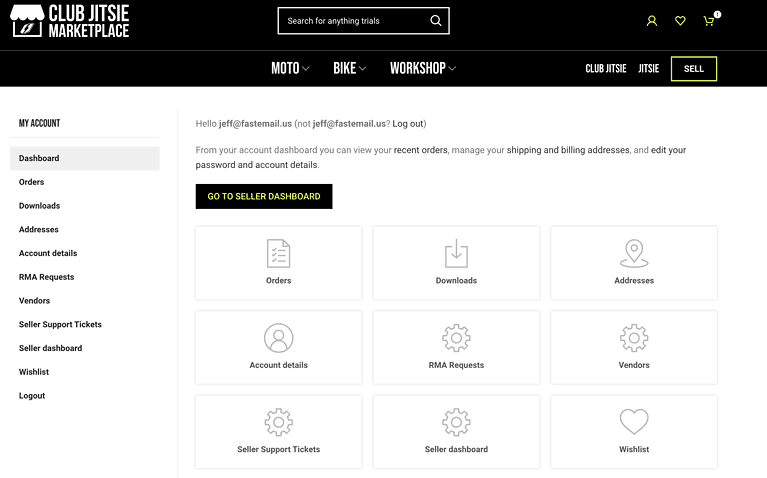Click the Downloads card label
Screen dimensions: 767x478
pyautogui.click(x=456, y=280)
